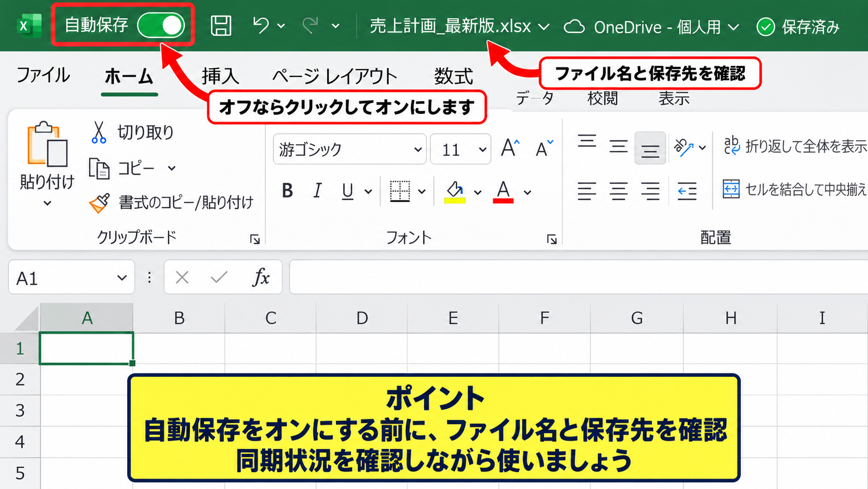Open the ページ レイアウト ribbon tab

coord(335,76)
